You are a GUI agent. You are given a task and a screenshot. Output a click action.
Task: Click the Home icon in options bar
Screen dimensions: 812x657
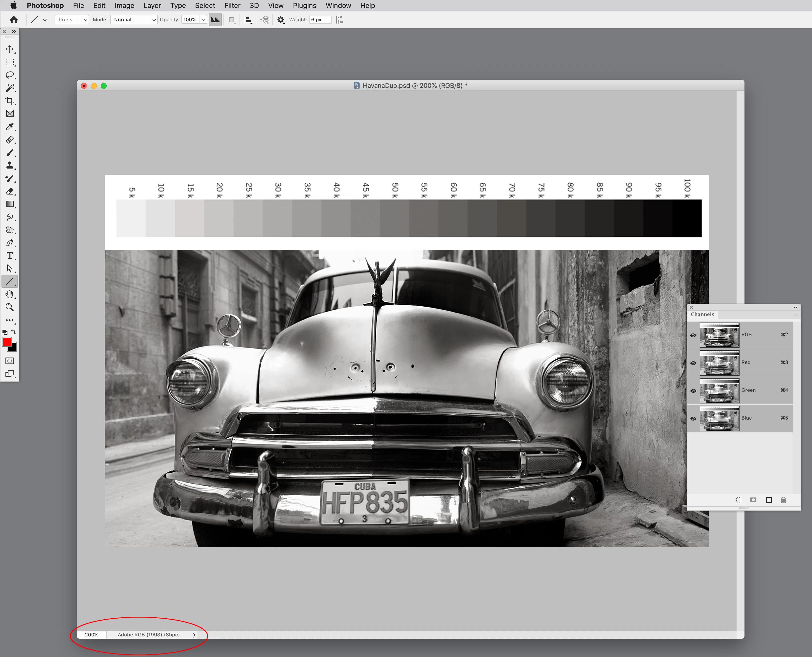pos(14,20)
